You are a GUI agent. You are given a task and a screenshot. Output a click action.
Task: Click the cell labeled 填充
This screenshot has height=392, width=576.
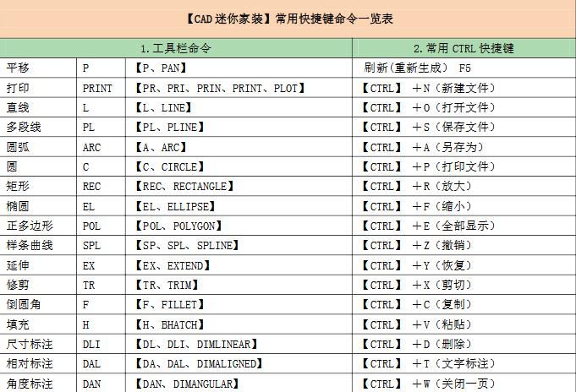[x=38, y=324]
